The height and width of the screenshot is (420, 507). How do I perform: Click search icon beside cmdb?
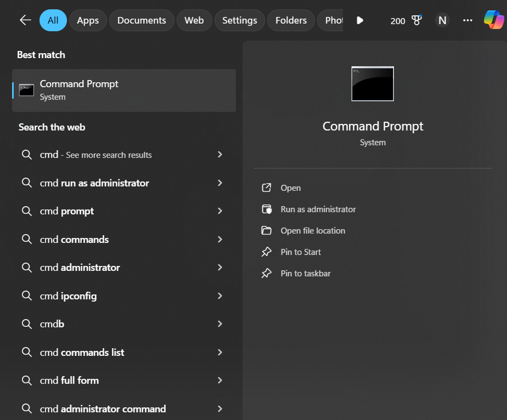[x=26, y=323]
